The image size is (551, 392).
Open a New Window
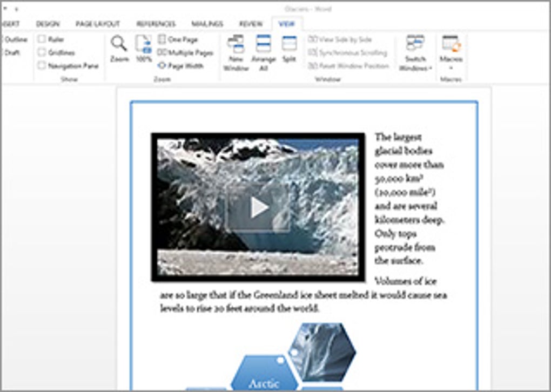pos(236,53)
